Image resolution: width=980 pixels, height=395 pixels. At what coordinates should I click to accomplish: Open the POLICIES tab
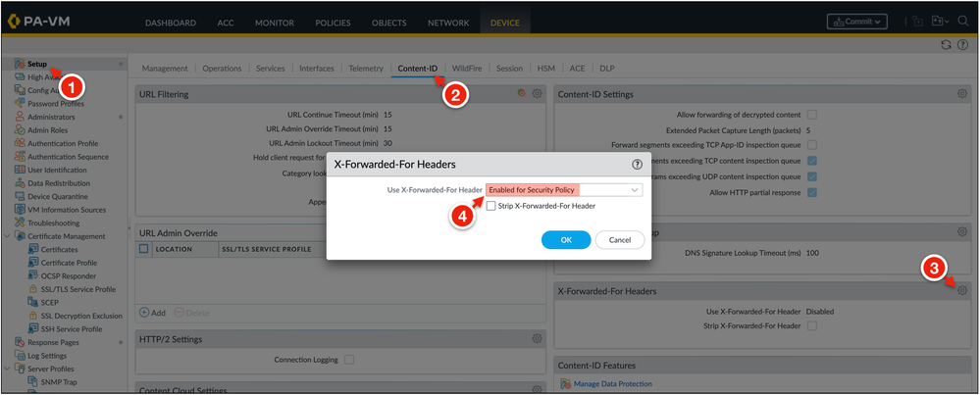click(x=333, y=23)
